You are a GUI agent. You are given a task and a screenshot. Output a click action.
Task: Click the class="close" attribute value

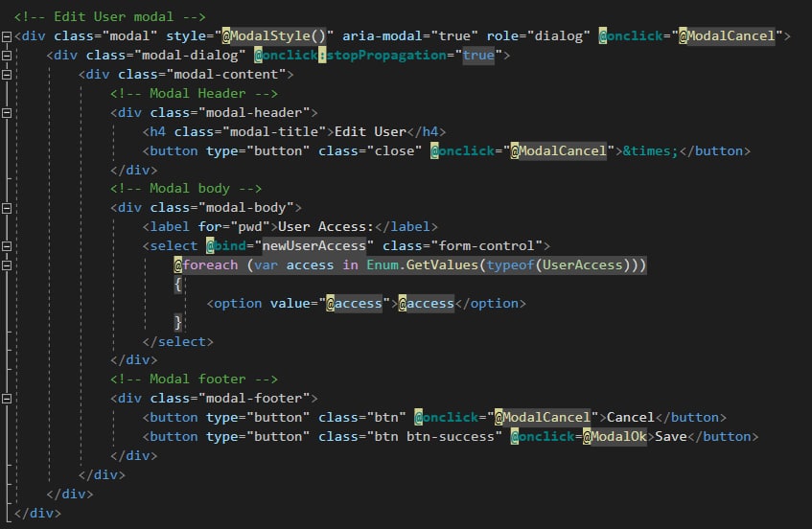point(395,151)
